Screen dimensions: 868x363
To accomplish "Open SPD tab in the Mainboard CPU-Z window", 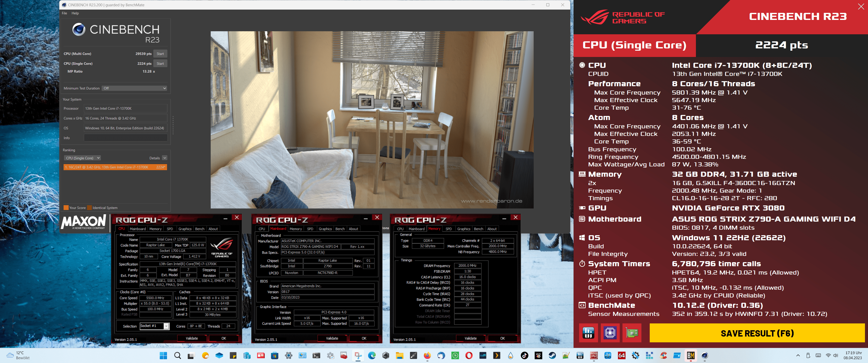I will (x=310, y=229).
